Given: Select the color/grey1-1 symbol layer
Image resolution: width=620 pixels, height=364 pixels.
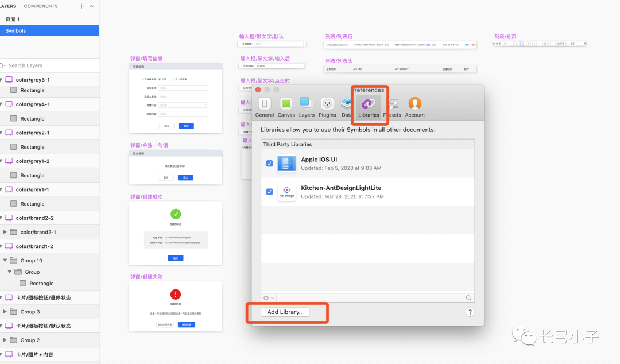Looking at the screenshot, I should coord(49,189).
